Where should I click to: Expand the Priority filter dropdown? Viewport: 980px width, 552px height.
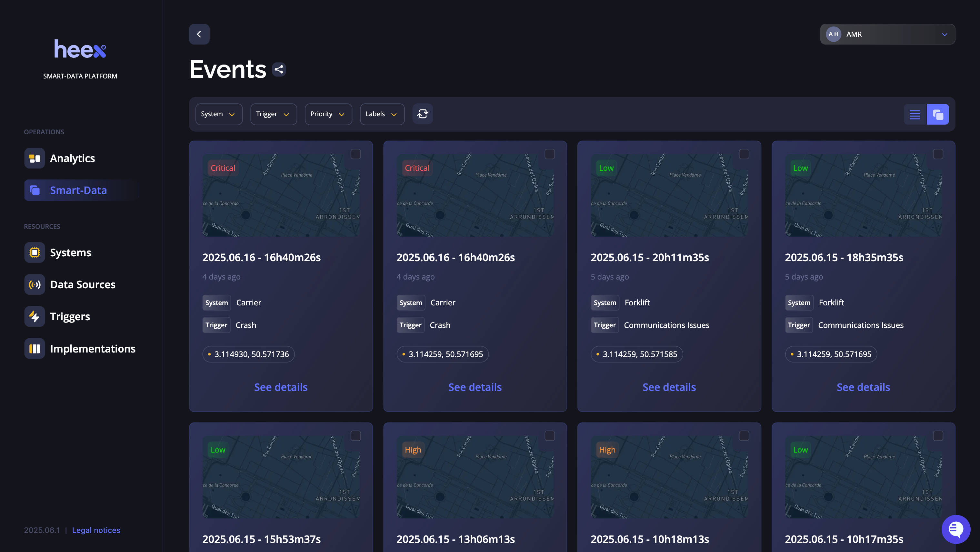(328, 114)
